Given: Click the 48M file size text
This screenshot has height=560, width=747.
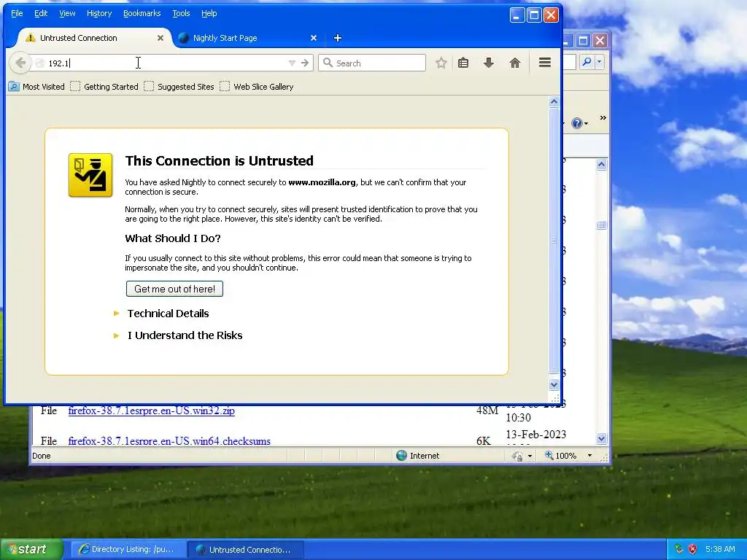Looking at the screenshot, I should tap(487, 411).
